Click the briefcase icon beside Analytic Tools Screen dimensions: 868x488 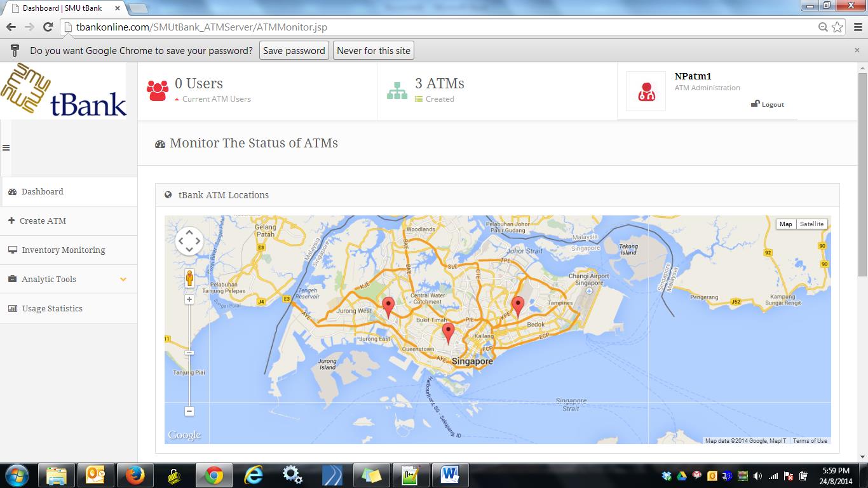(12, 279)
